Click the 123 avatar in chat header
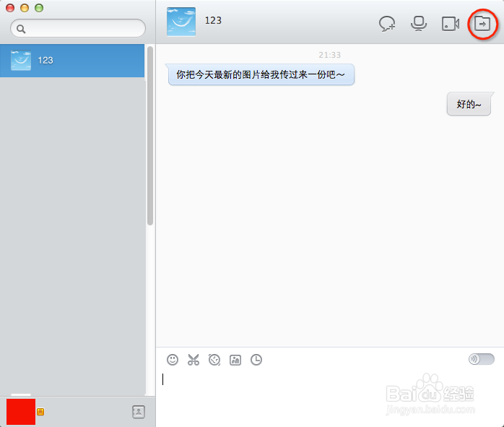The height and width of the screenshot is (427, 504). [x=181, y=22]
